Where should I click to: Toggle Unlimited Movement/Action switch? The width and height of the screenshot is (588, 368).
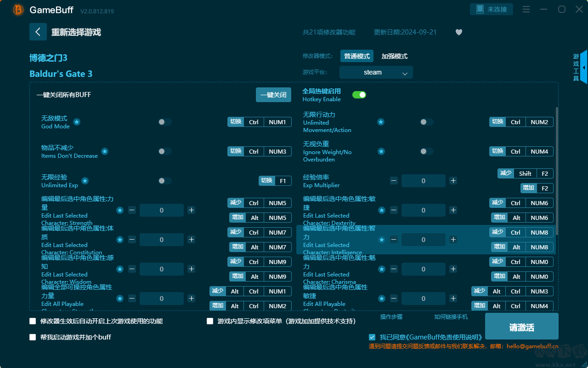coord(427,122)
